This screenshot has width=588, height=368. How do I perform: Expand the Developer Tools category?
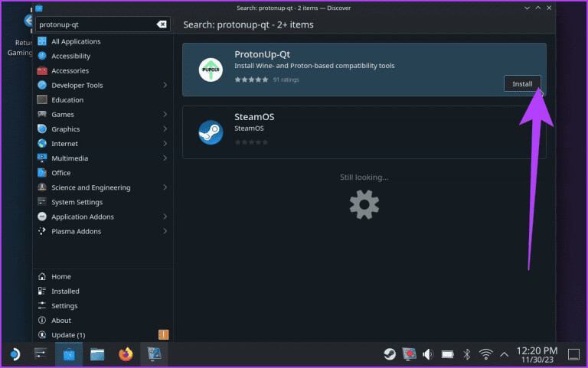165,85
